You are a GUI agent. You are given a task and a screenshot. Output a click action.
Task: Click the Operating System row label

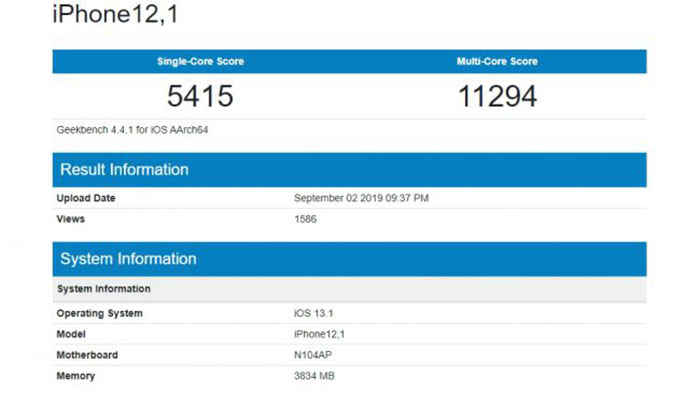point(100,314)
